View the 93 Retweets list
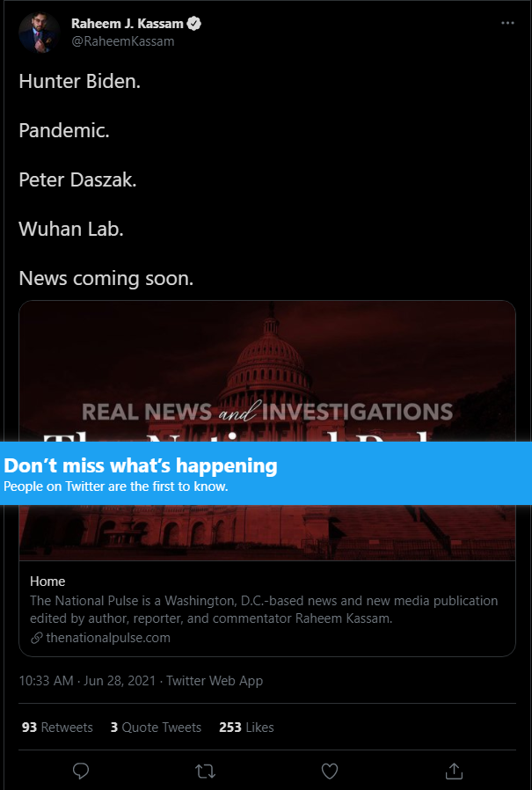 57,727
